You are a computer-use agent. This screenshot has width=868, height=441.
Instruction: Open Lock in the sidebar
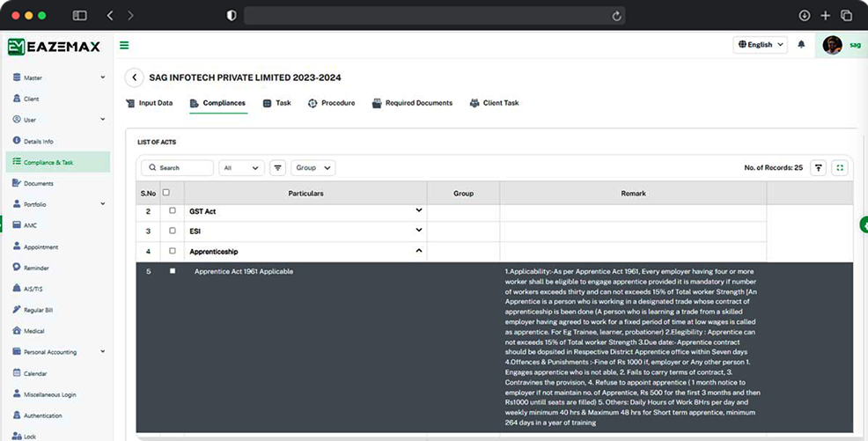click(x=25, y=436)
